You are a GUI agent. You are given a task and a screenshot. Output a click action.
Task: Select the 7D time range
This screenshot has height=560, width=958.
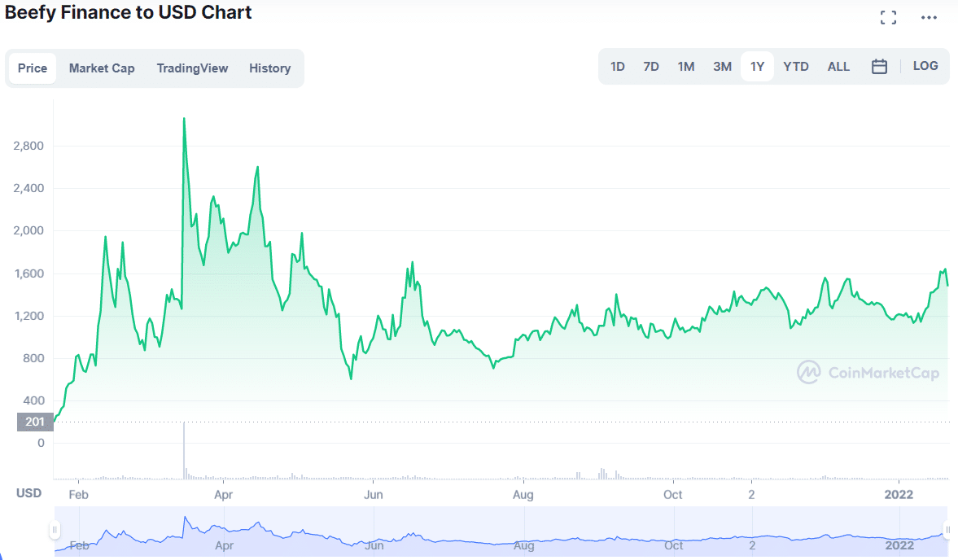pos(651,67)
